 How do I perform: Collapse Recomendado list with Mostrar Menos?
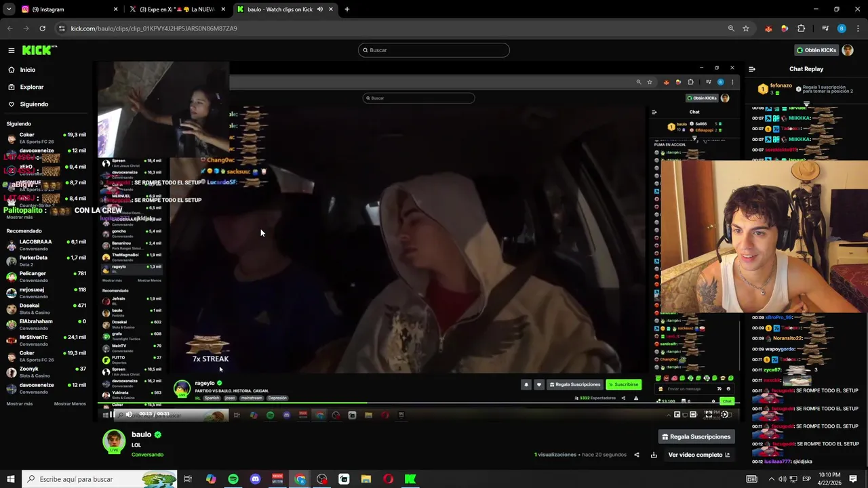[70, 404]
